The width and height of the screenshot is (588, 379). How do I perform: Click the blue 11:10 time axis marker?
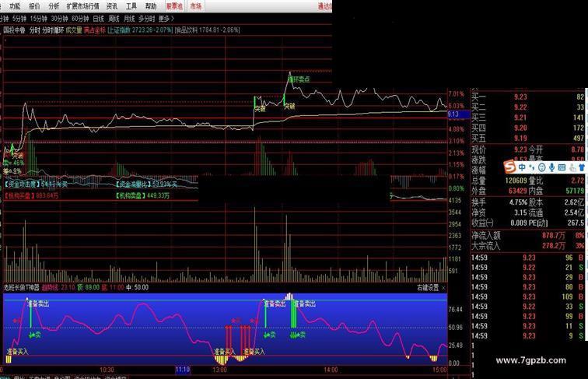[x=183, y=370]
